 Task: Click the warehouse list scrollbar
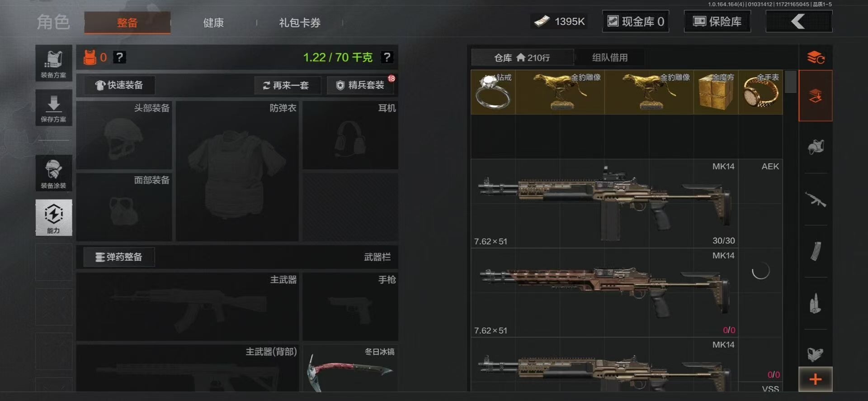click(790, 81)
